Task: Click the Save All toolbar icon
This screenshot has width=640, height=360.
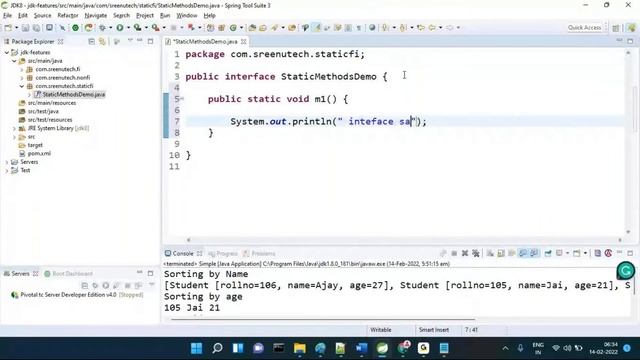Action: (36, 28)
